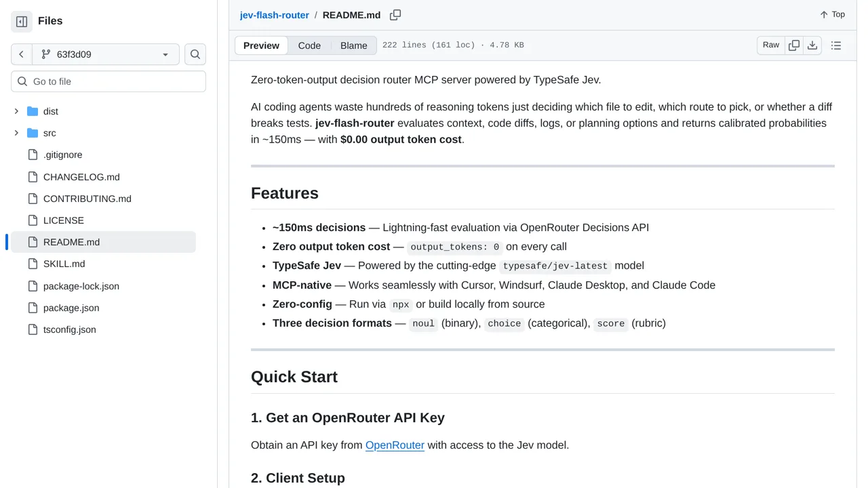Screen dimensions: 868x488
Task: Click the file search magnifier button
Action: pyautogui.click(x=195, y=54)
